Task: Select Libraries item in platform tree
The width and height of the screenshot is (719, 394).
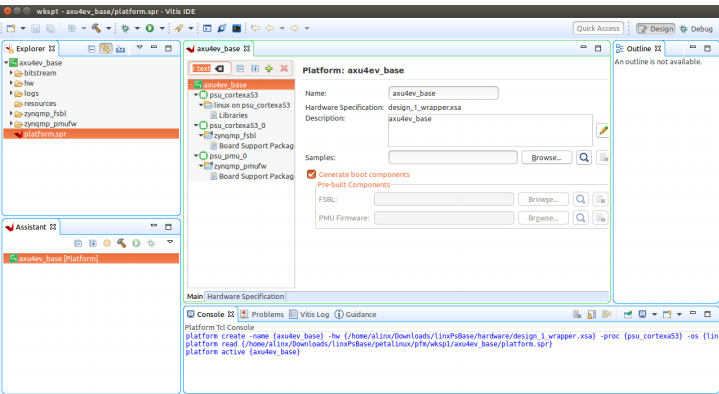Action: (x=233, y=115)
